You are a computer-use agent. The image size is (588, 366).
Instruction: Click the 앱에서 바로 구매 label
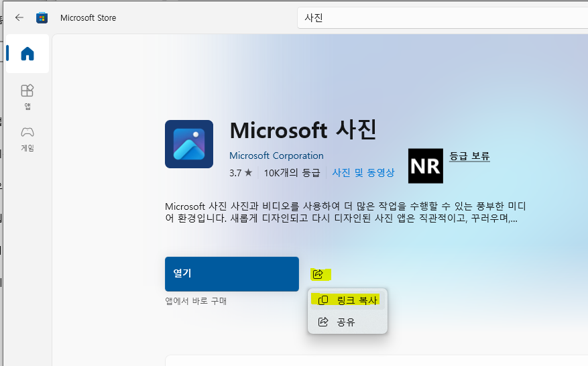[x=196, y=301]
